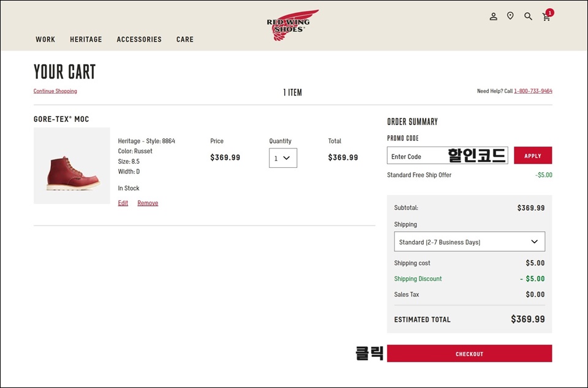
Task: Click the 'Subtotal:' label
Action: [x=406, y=208]
